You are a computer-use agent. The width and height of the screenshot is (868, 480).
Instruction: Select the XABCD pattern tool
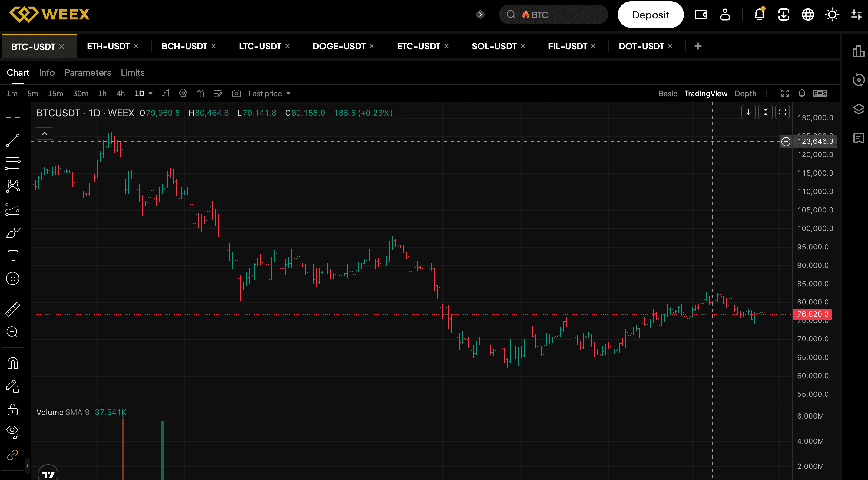click(13, 186)
